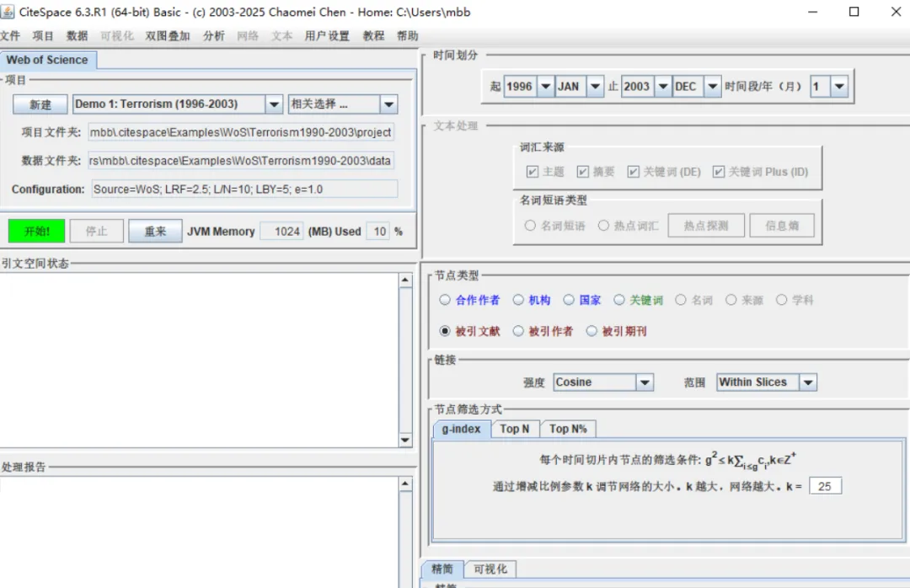Click 处理报告 scrollbar up arrow
The image size is (910, 588).
pyautogui.click(x=405, y=484)
